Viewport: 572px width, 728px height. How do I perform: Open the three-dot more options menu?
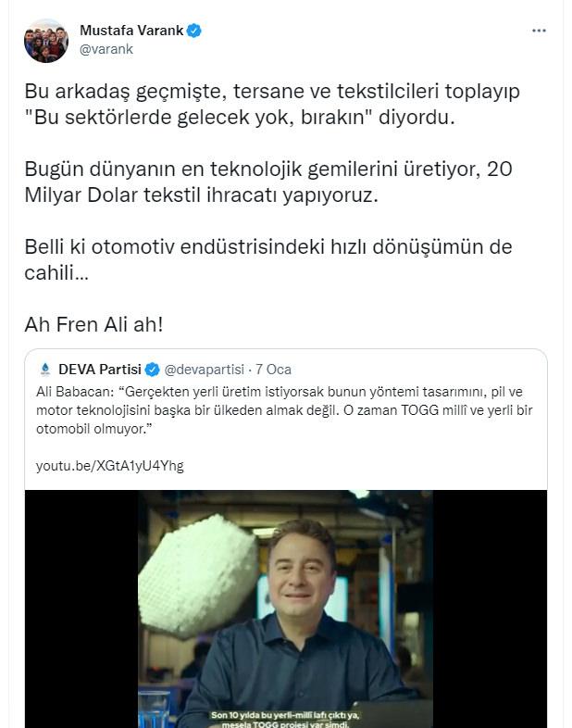point(539,31)
